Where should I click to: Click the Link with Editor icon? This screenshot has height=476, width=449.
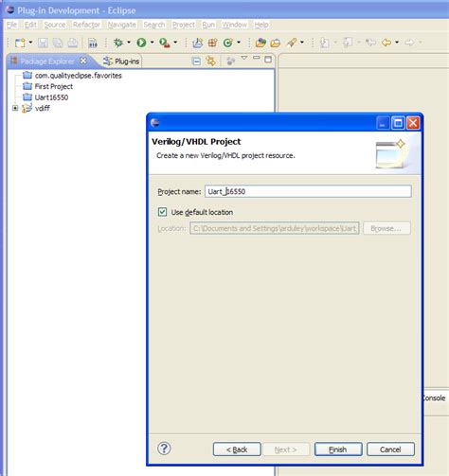coord(210,61)
